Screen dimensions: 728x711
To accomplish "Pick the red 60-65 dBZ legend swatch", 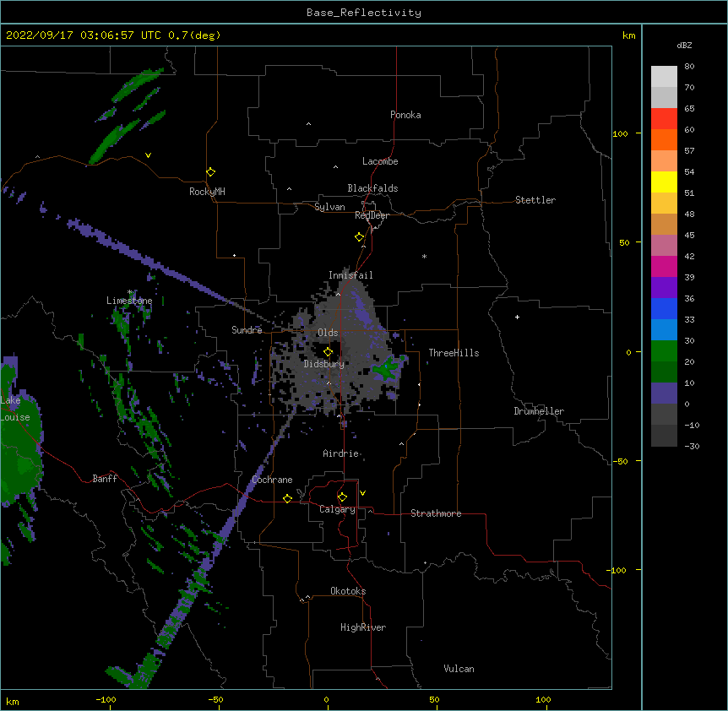I will click(x=664, y=118).
